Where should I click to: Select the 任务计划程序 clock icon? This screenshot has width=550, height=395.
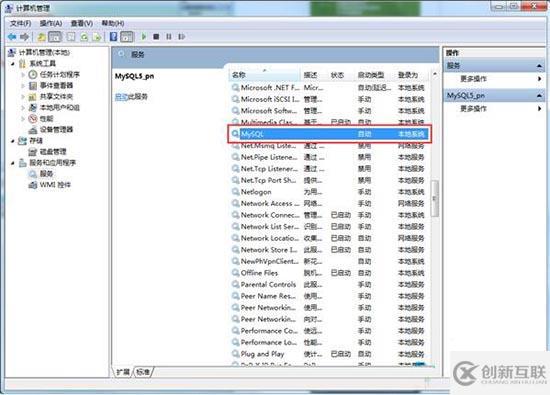(x=33, y=74)
